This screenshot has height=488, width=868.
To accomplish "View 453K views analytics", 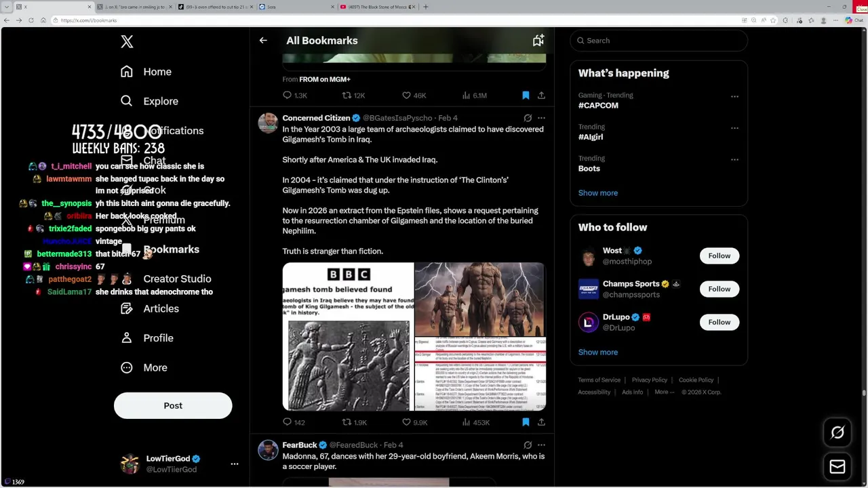I will (475, 422).
